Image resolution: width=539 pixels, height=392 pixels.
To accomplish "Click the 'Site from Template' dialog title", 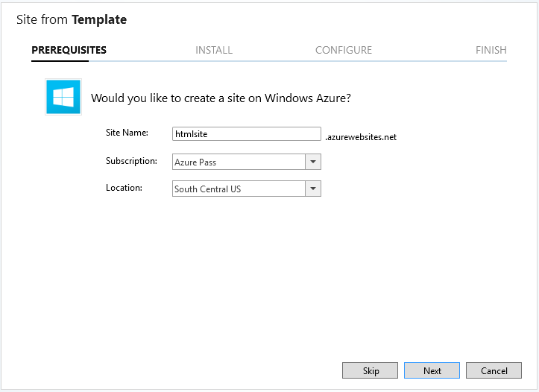I will coord(72,20).
